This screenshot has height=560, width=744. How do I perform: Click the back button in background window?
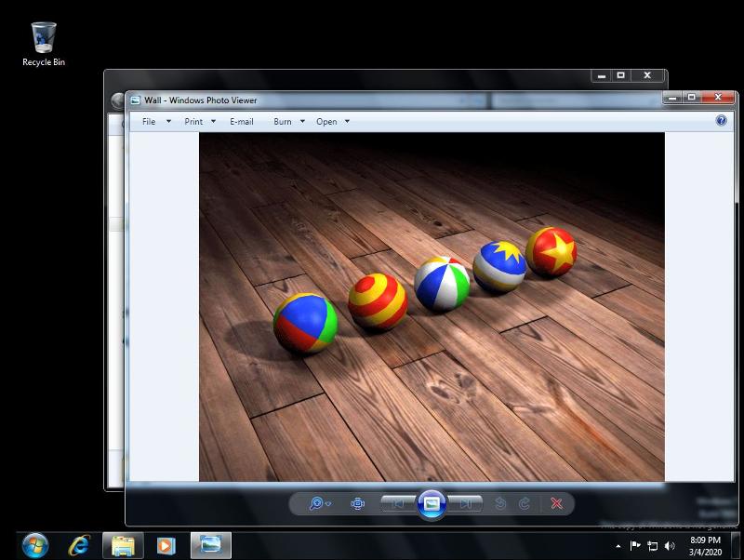[x=117, y=100]
